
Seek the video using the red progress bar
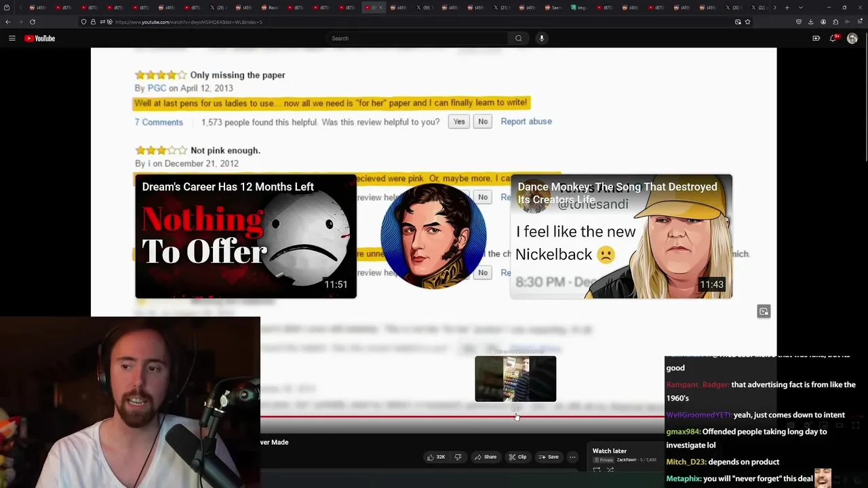tap(462, 417)
